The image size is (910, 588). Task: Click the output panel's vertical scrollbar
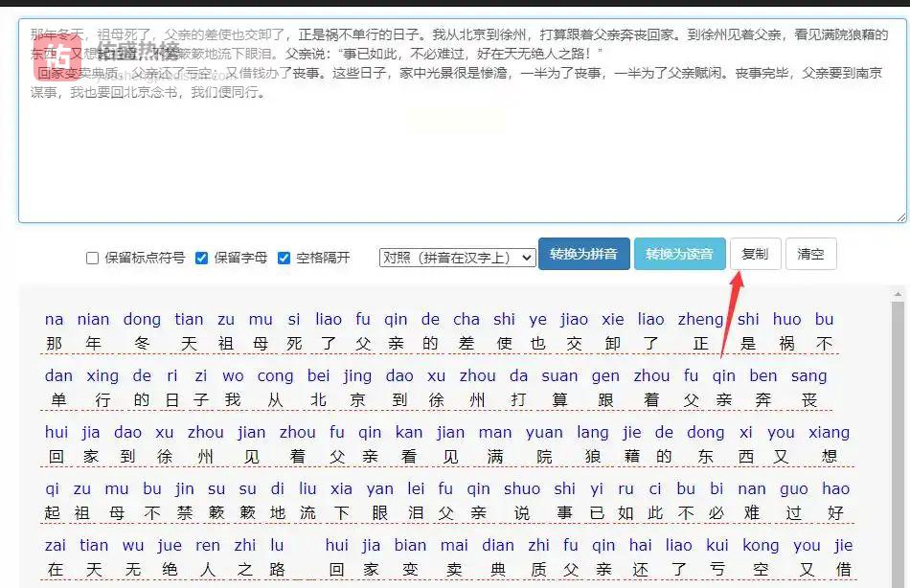point(899,431)
